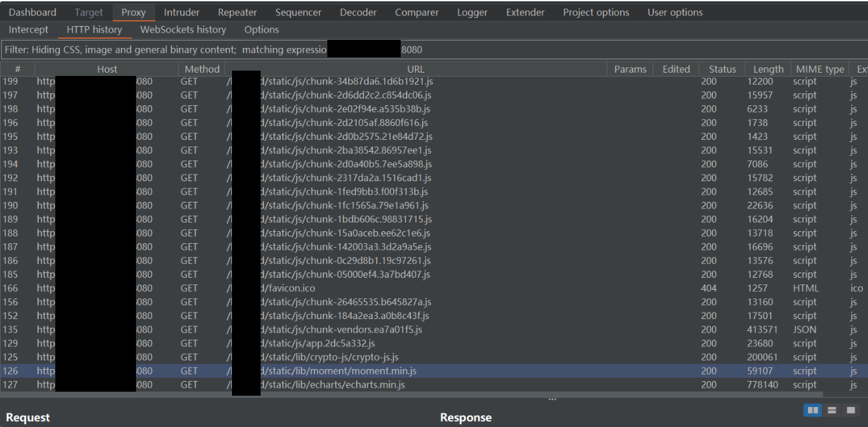Click the panel divider dots handle

tap(551, 400)
